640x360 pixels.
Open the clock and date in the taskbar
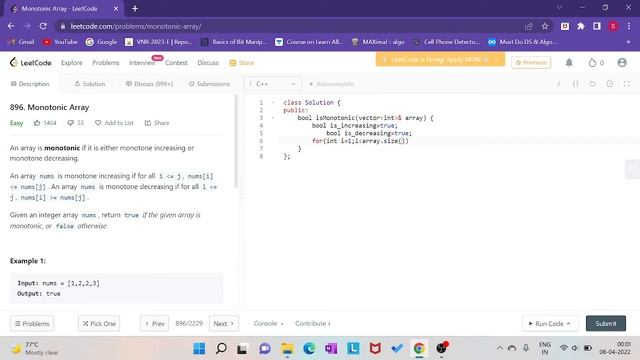pyautogui.click(x=615, y=348)
